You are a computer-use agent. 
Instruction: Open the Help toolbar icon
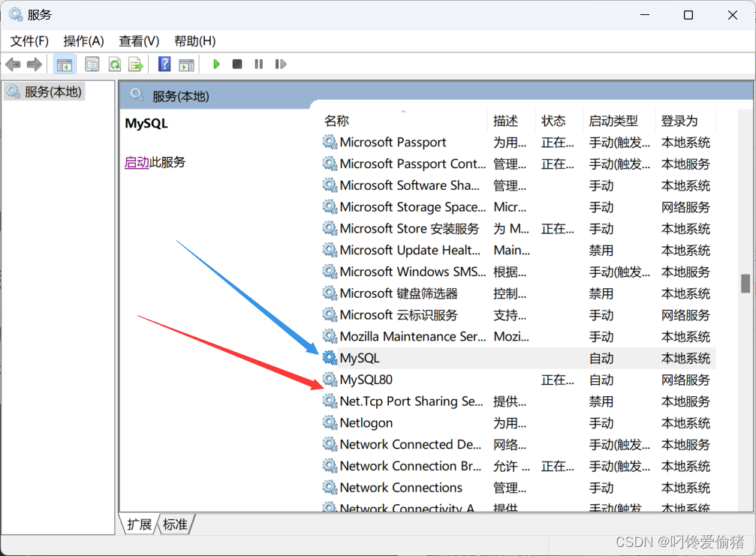tap(164, 64)
